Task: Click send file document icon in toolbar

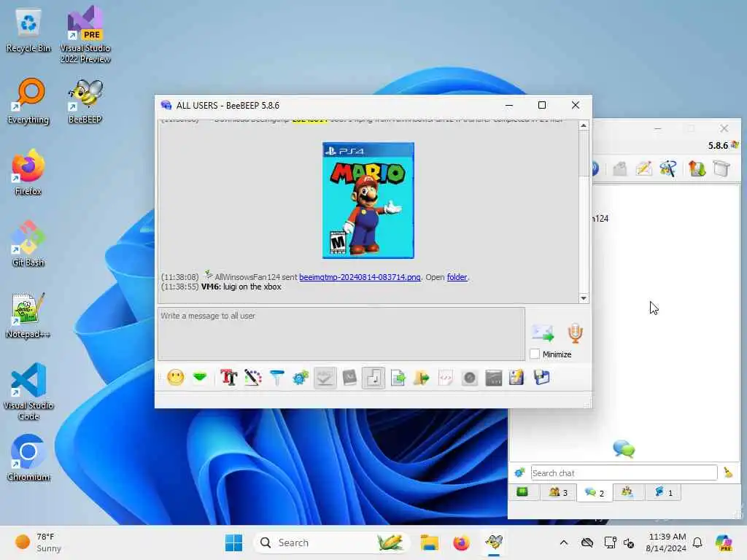Action: (x=398, y=378)
